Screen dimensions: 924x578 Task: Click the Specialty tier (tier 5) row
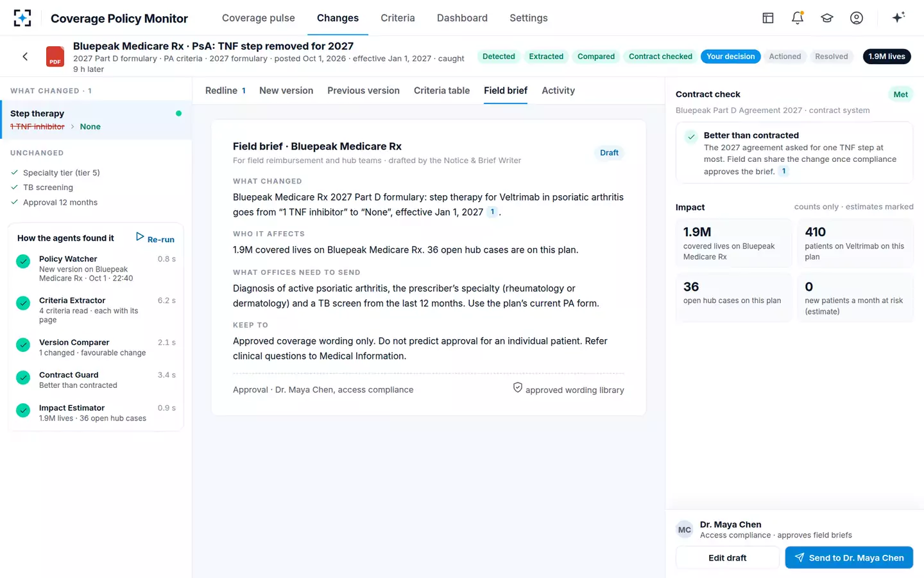96,173
